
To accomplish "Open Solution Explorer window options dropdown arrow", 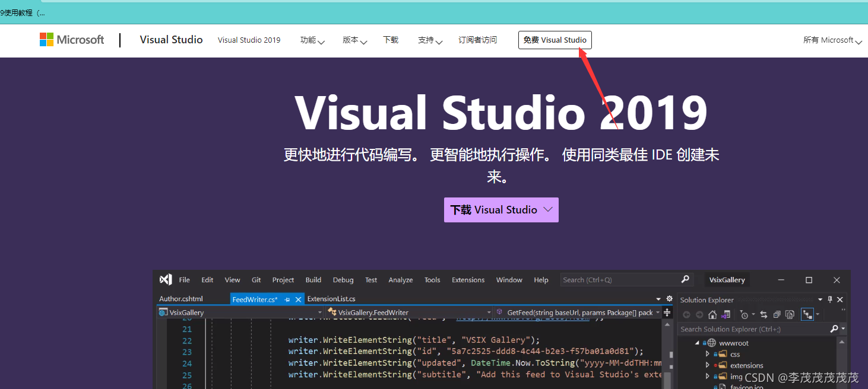I will (820, 299).
